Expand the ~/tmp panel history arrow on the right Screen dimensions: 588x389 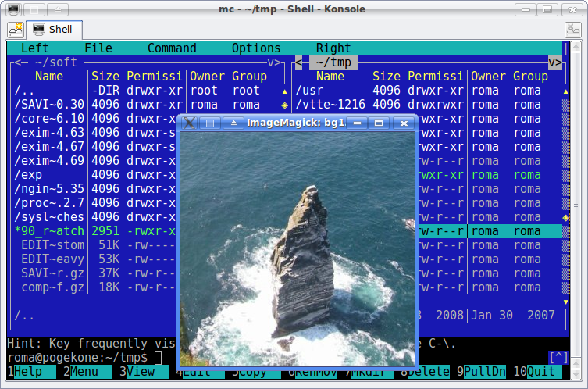pos(554,62)
